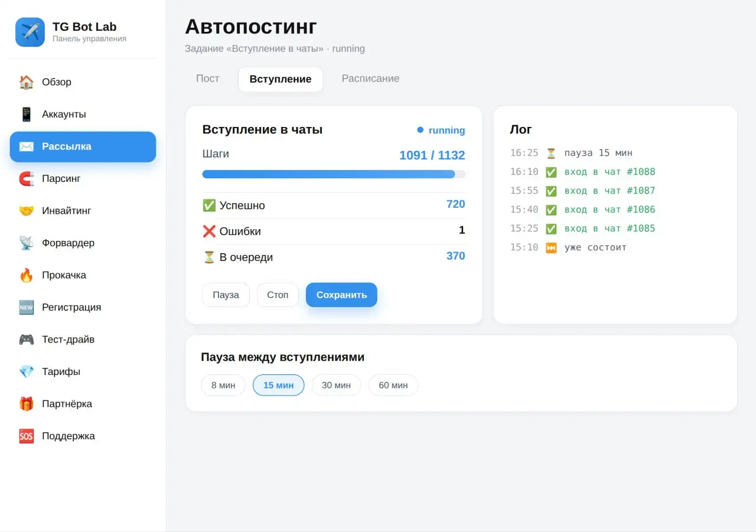
Task: Click the gamepad icon next to Тест-драйв
Action: point(26,340)
